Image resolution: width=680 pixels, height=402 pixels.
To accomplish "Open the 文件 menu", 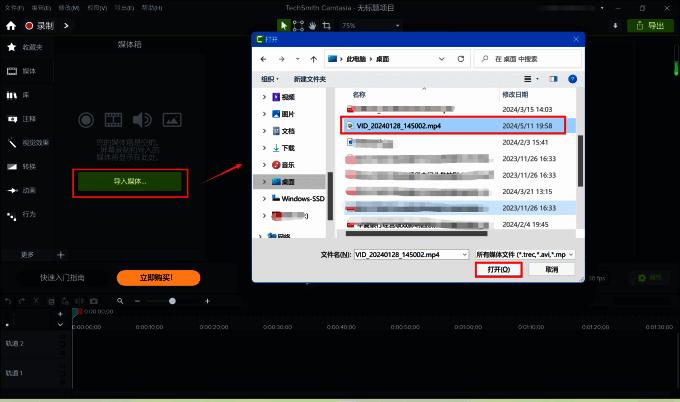I will pyautogui.click(x=14, y=8).
